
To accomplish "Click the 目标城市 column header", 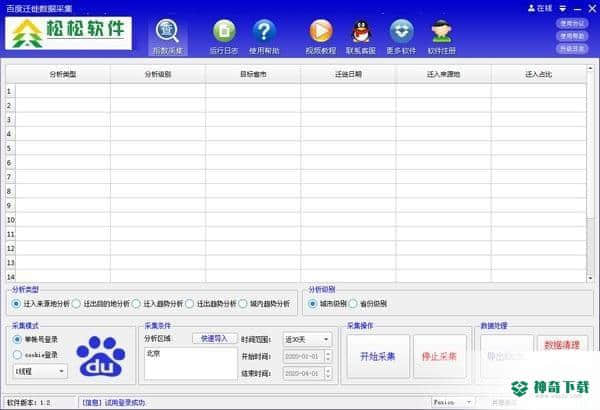I will pos(253,74).
